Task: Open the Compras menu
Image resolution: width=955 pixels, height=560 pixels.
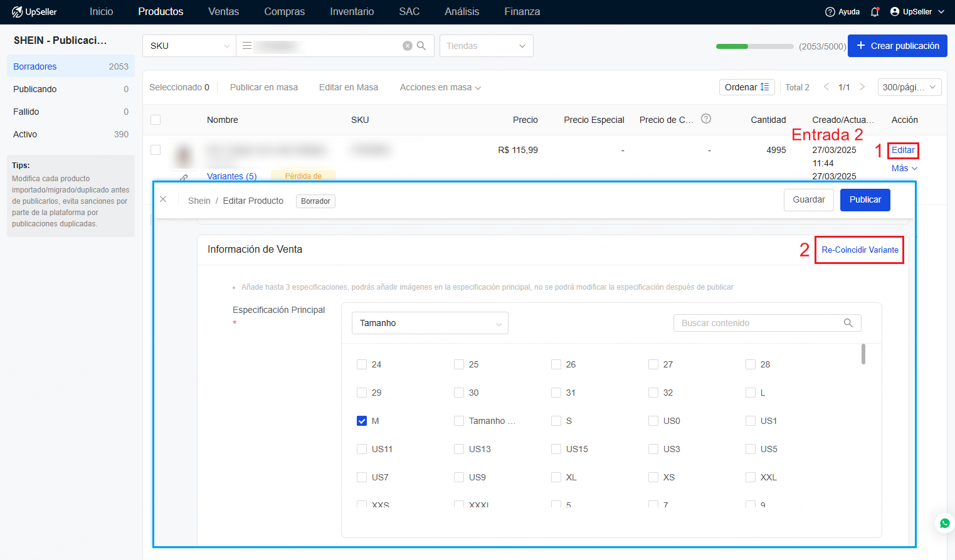Action: pyautogui.click(x=285, y=12)
